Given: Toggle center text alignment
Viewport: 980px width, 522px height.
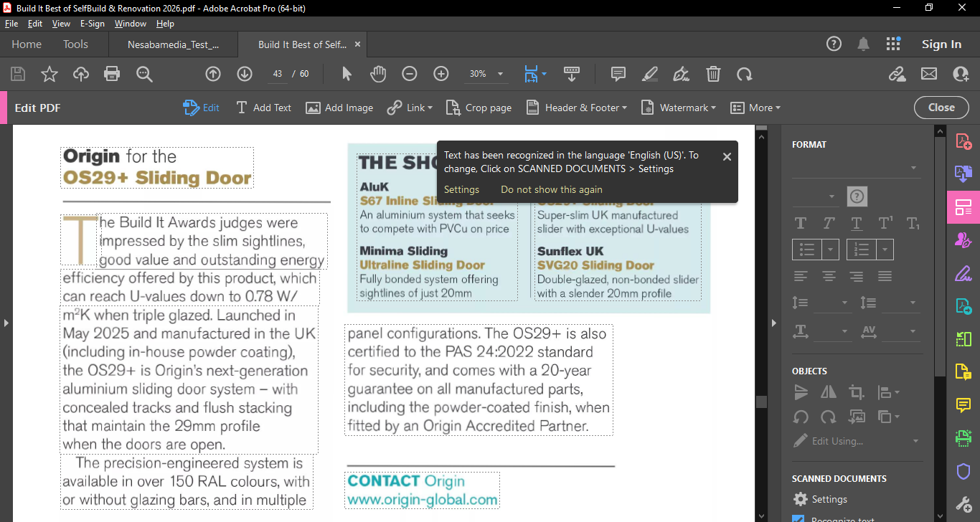Looking at the screenshot, I should pyautogui.click(x=829, y=276).
